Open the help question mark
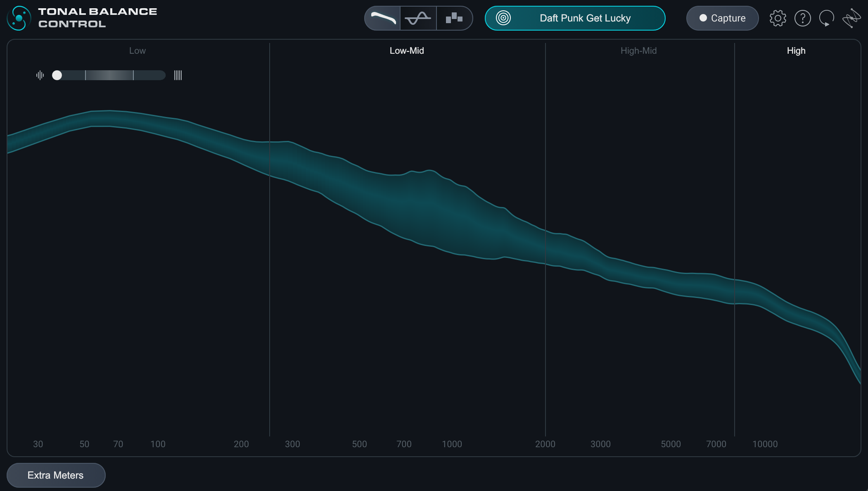 [x=802, y=18]
